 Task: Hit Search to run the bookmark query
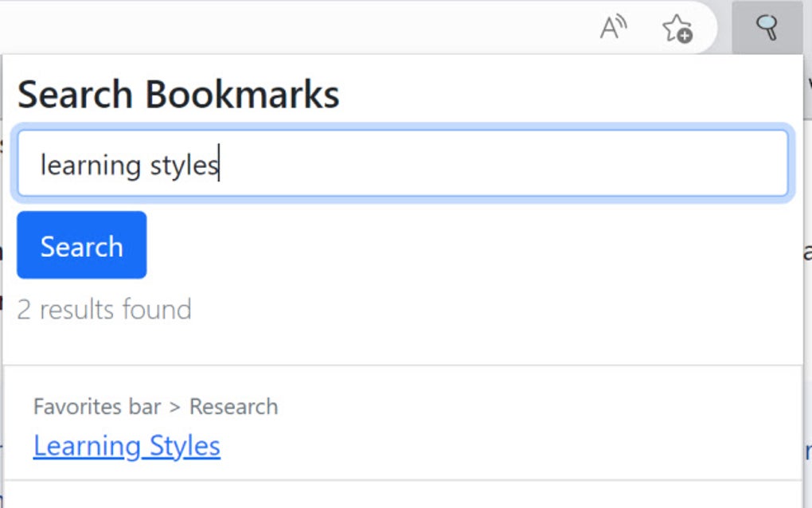pos(81,245)
